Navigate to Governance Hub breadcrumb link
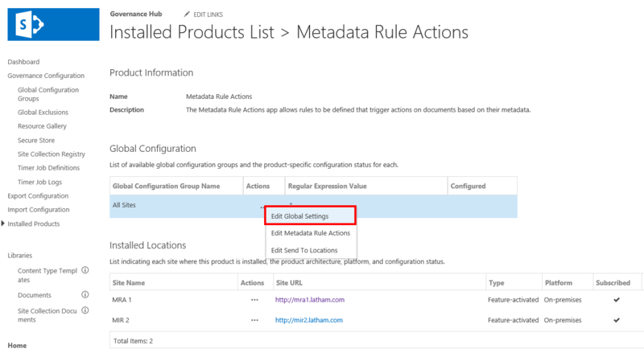The image size is (644, 353). point(134,14)
